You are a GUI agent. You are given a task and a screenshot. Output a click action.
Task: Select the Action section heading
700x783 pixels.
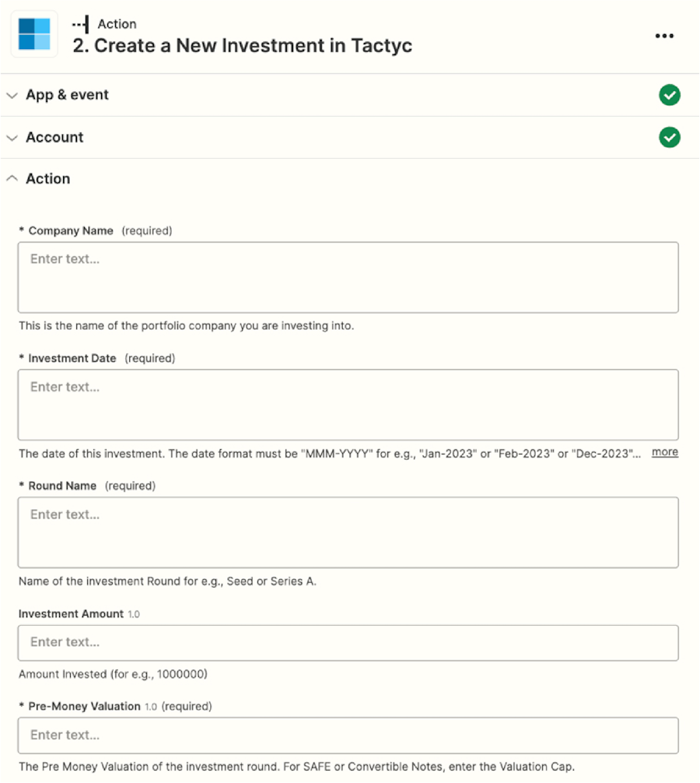click(48, 179)
